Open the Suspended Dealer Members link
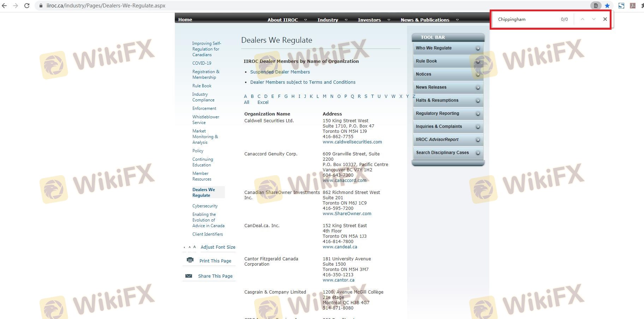This screenshot has width=644, height=319. click(280, 72)
